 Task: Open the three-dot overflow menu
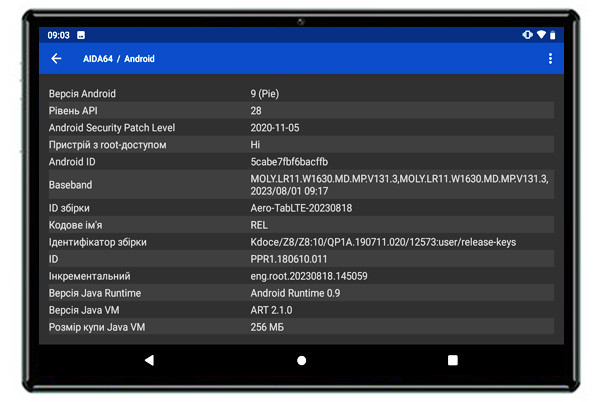[x=550, y=59]
